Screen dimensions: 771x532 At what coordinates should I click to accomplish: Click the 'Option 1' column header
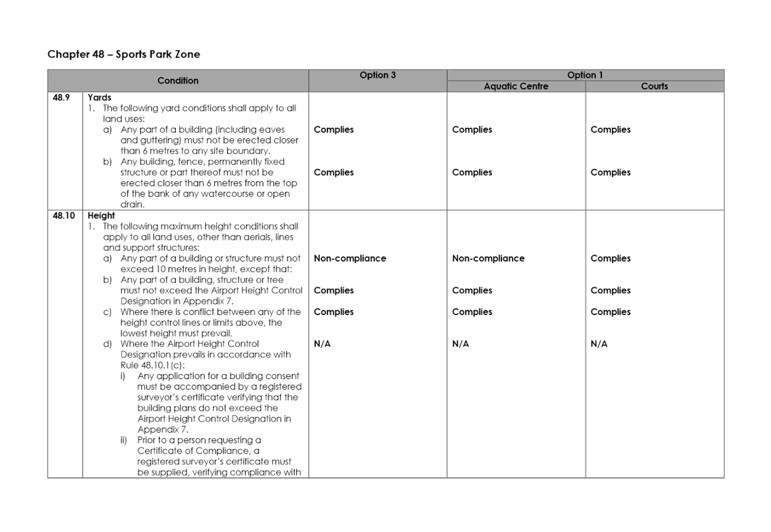coord(585,75)
